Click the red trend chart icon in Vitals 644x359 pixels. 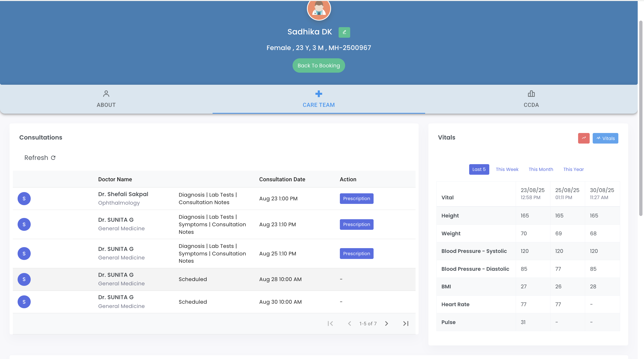coord(584,138)
